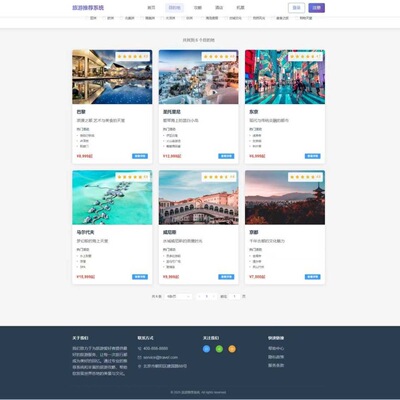Click star rating on 京都 card

pos(306,177)
